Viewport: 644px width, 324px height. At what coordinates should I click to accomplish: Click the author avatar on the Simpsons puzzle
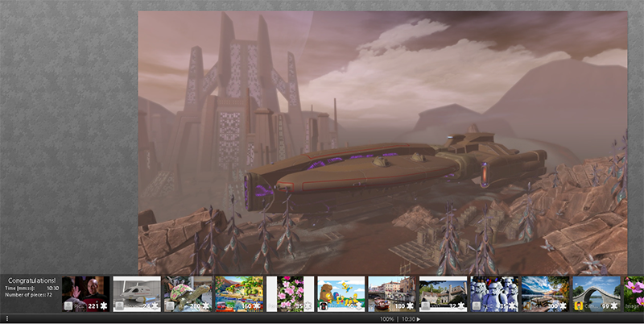324,306
